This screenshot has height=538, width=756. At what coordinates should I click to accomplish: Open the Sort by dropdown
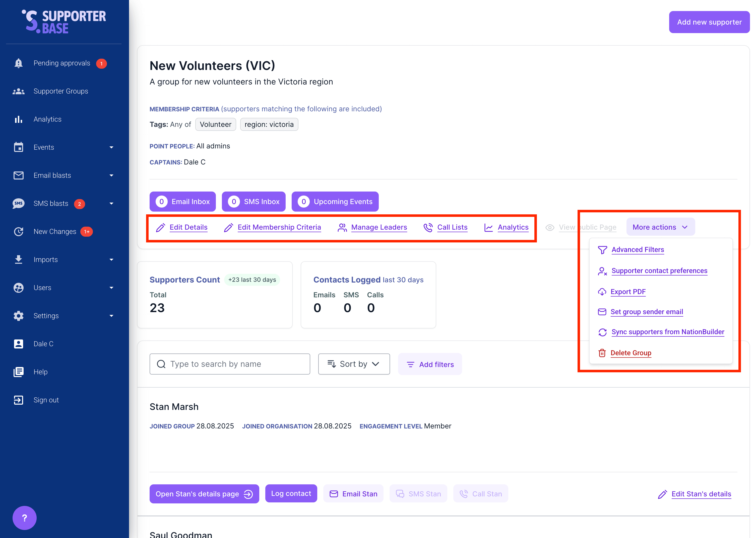[x=354, y=364]
